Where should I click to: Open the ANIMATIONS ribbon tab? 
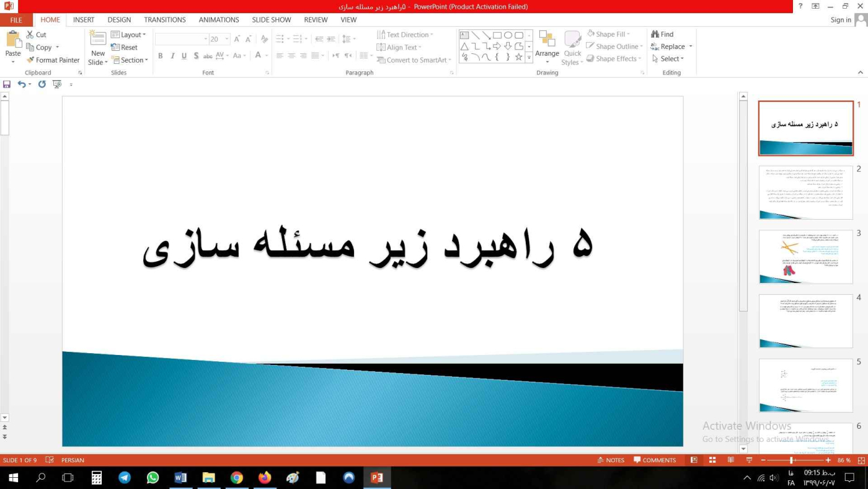219,20
